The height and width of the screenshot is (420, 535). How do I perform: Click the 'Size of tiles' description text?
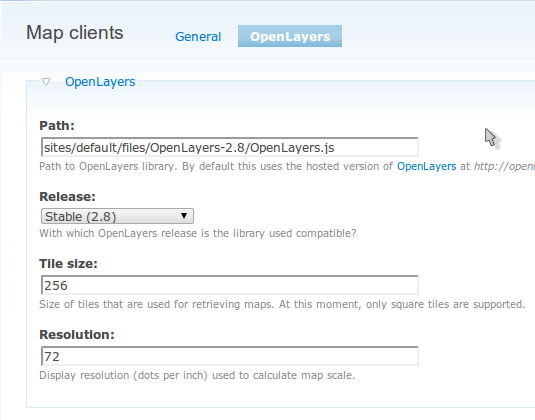[x=282, y=304]
